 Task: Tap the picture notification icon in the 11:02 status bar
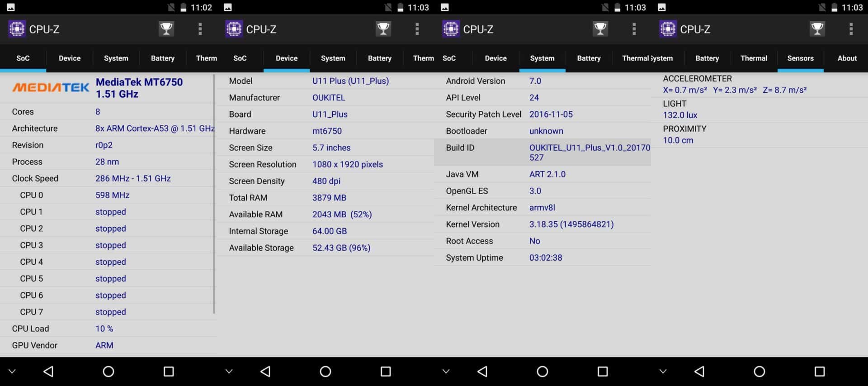click(11, 7)
